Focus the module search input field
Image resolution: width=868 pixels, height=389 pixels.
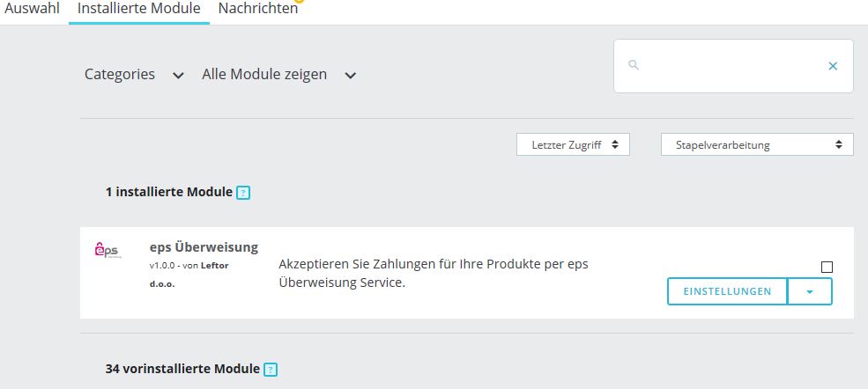[733, 66]
